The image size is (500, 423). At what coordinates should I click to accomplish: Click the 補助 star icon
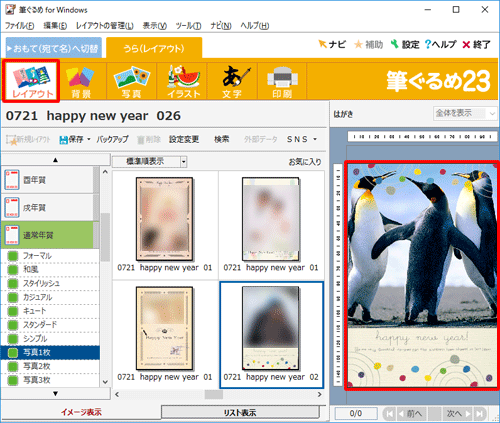point(368,44)
